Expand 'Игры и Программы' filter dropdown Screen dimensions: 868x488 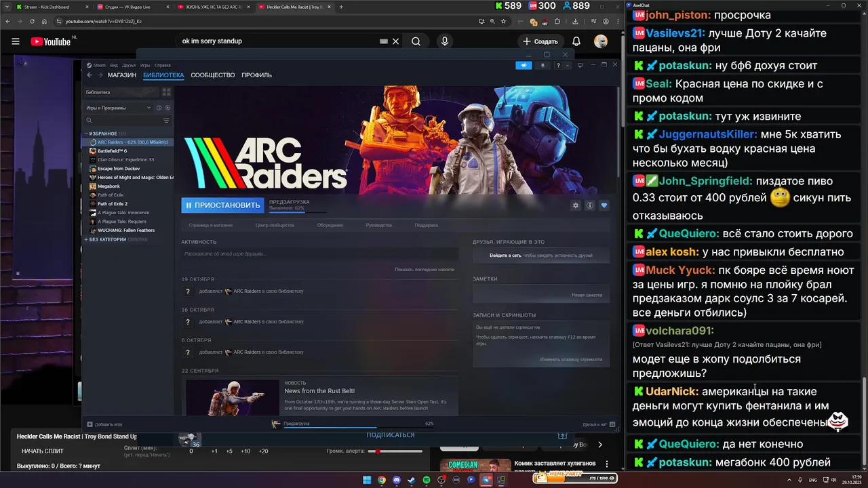[117, 108]
